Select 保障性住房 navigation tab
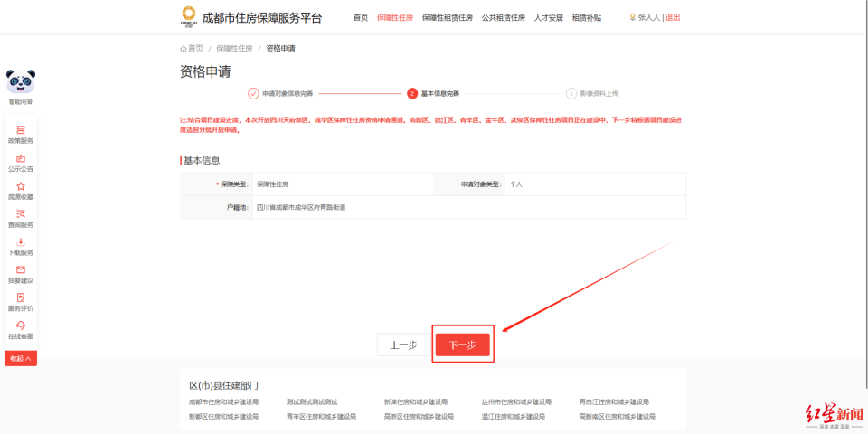The image size is (868, 434). [x=395, y=18]
